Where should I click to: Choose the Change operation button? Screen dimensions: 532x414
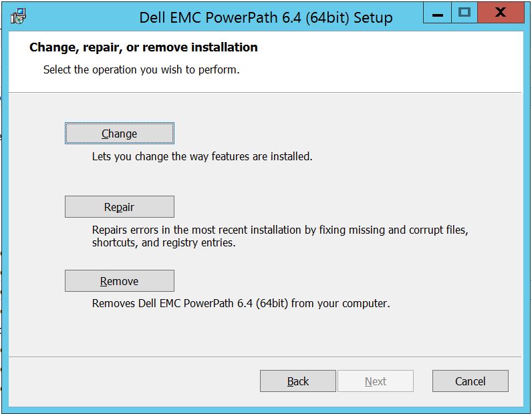[119, 134]
